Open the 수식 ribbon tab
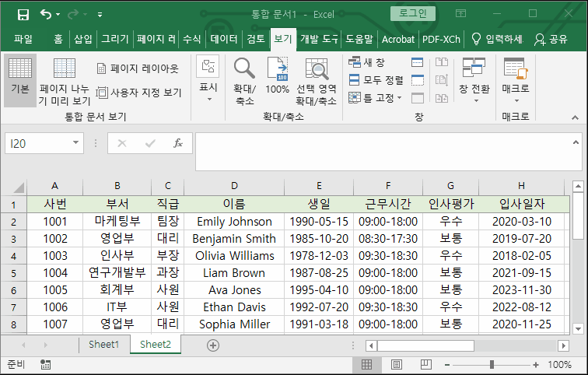Viewport: 588px width, 375px height. click(x=192, y=39)
